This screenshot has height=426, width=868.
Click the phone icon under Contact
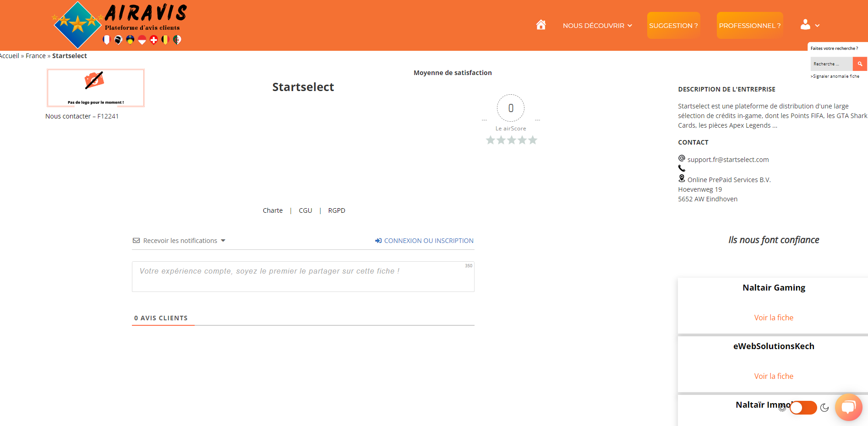[x=682, y=168]
